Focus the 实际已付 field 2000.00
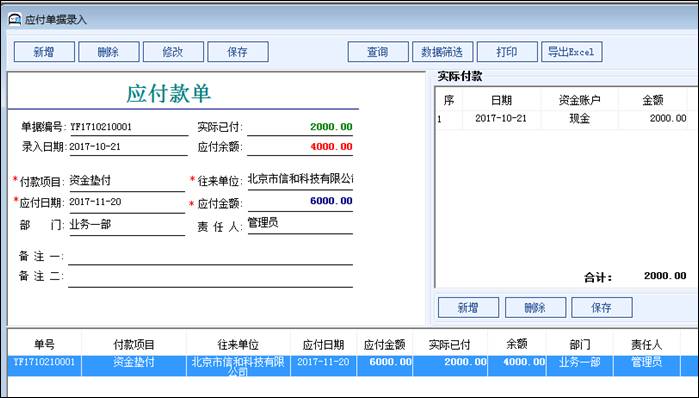Image resolution: width=699 pixels, height=398 pixels. coord(300,127)
